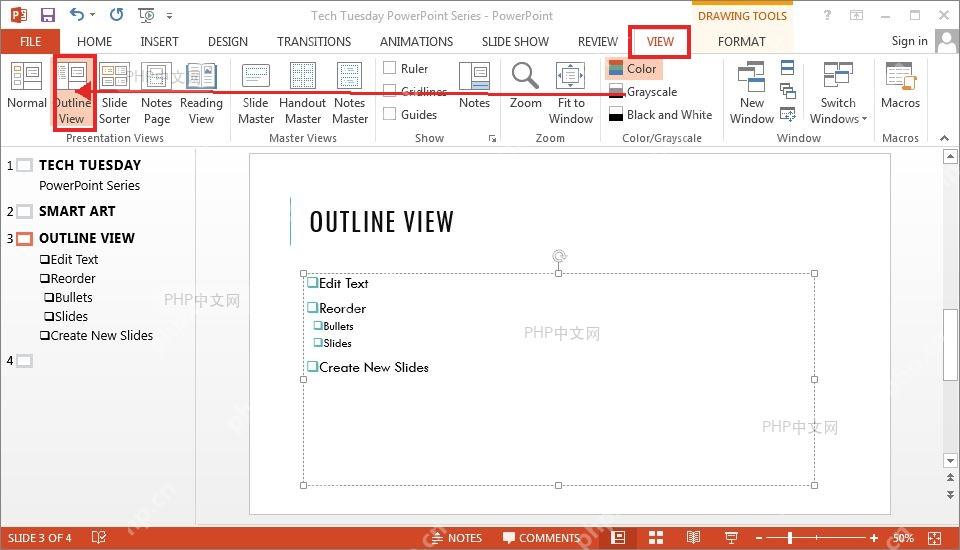Screen dimensions: 960x550
Task: Click Fit to Window button
Action: (x=571, y=93)
